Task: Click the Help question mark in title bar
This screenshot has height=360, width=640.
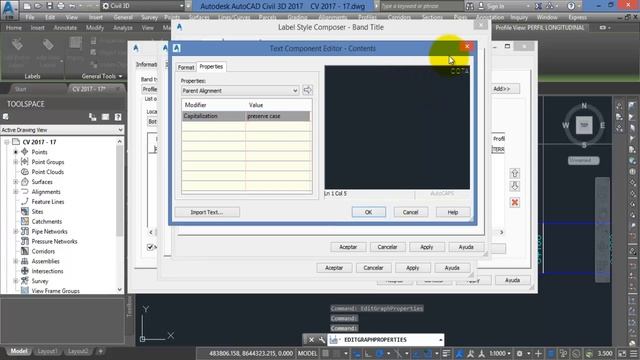Action: click(x=571, y=6)
